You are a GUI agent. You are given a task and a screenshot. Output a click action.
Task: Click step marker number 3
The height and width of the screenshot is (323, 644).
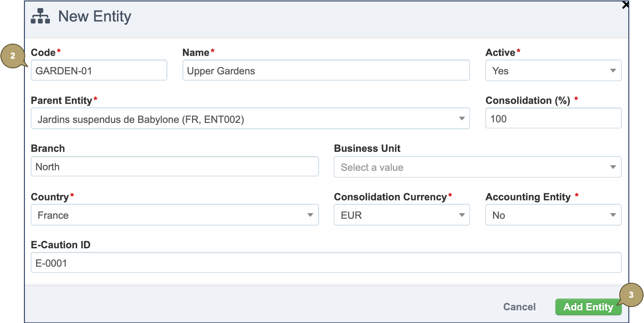631,295
